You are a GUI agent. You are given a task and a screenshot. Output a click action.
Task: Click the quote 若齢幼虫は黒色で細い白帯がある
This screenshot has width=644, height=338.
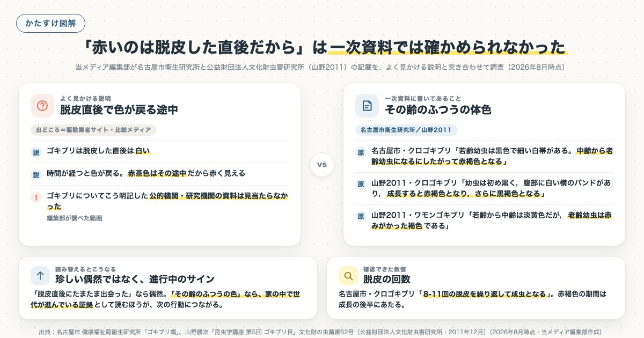pyautogui.click(x=515, y=151)
